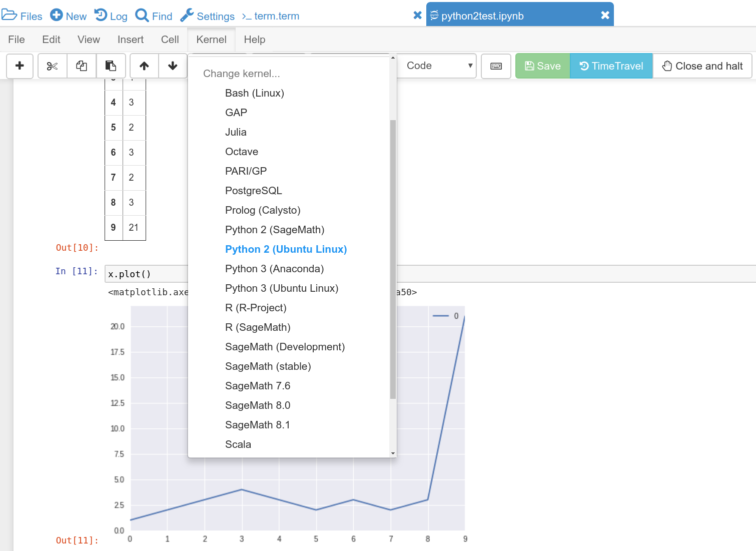Image resolution: width=756 pixels, height=551 pixels.
Task: Cut the selected cell with scissors icon
Action: pos(52,66)
